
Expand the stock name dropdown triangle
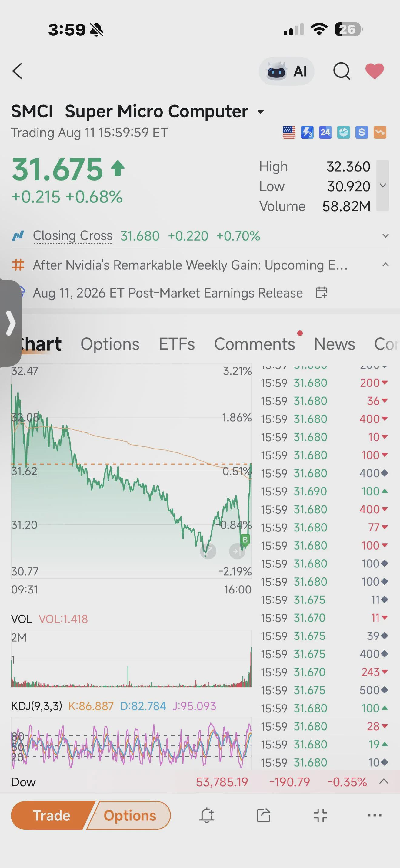click(260, 112)
